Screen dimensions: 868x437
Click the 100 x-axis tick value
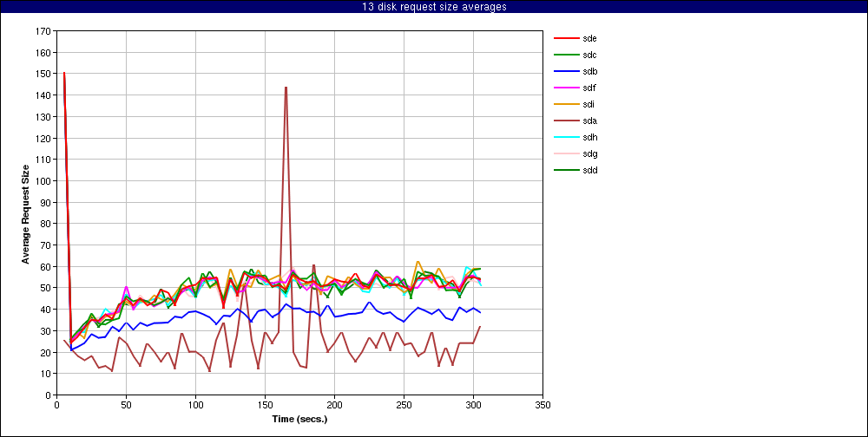click(195, 405)
